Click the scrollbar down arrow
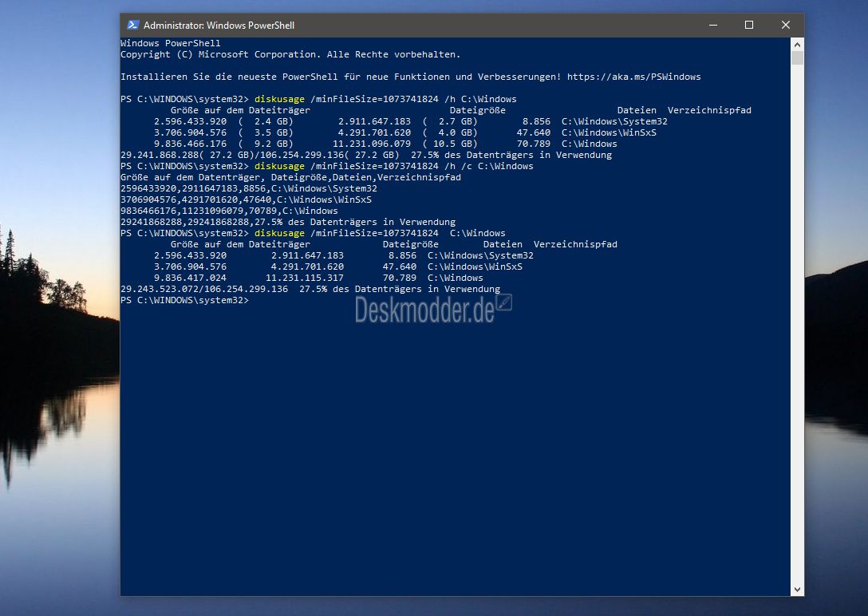868x616 pixels. click(797, 590)
